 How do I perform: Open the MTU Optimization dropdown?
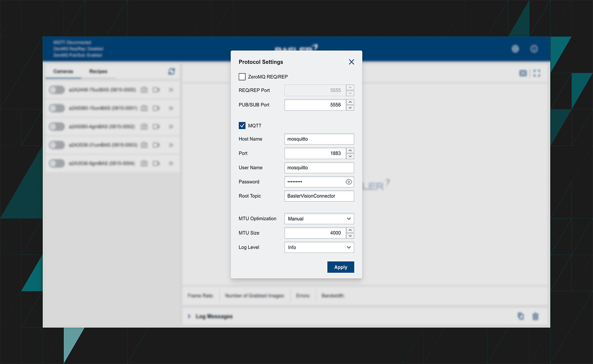[319, 219]
